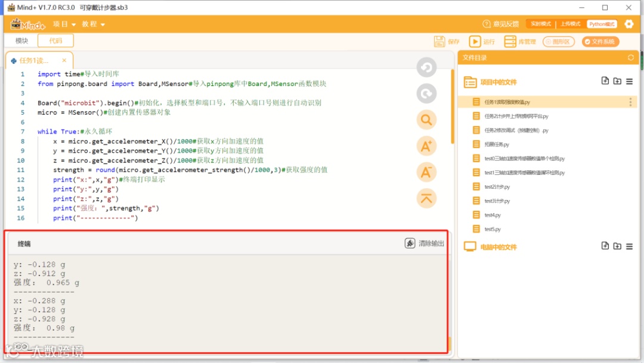Open the 教程 menu
The image size is (644, 363).
click(x=93, y=24)
